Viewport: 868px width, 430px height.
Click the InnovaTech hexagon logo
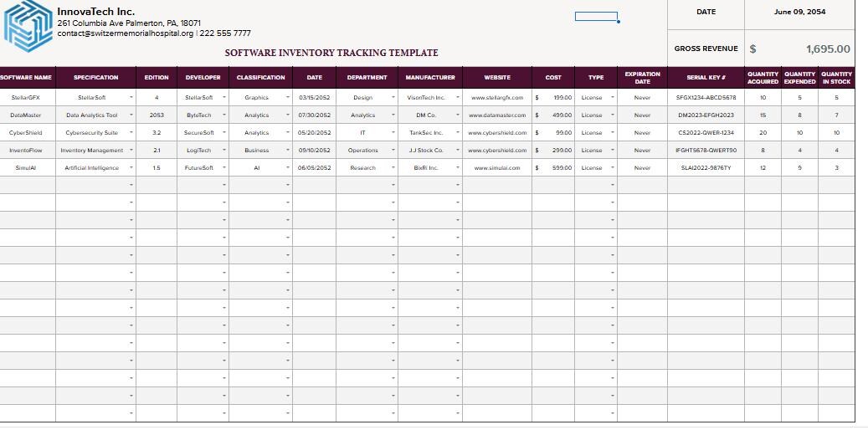(x=28, y=26)
